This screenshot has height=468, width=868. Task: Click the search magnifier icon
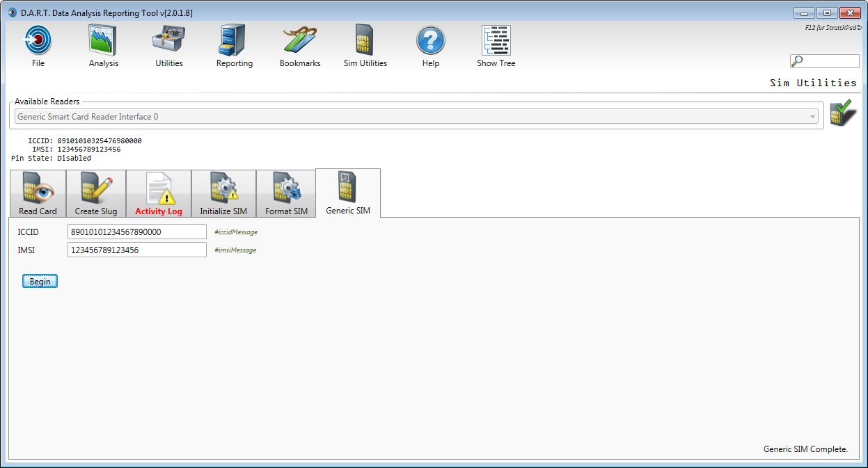[798, 61]
